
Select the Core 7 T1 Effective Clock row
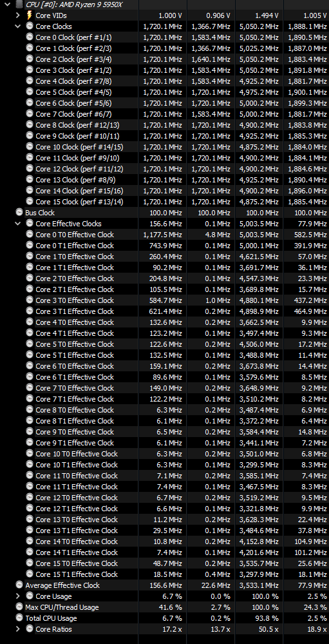[x=165, y=399]
